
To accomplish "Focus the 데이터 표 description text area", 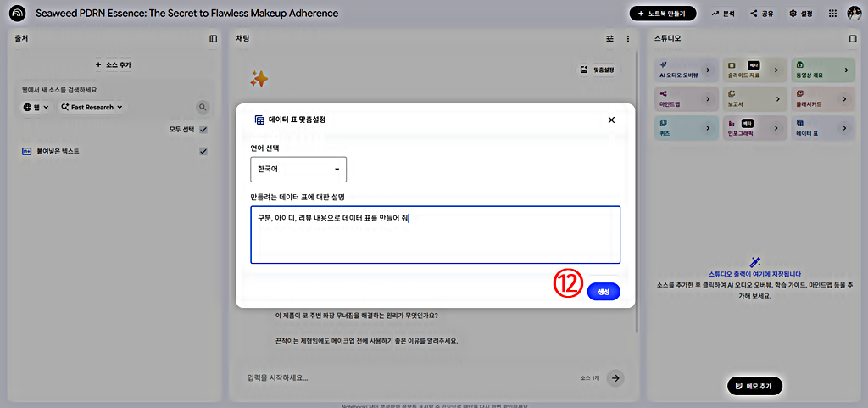I will click(x=435, y=235).
